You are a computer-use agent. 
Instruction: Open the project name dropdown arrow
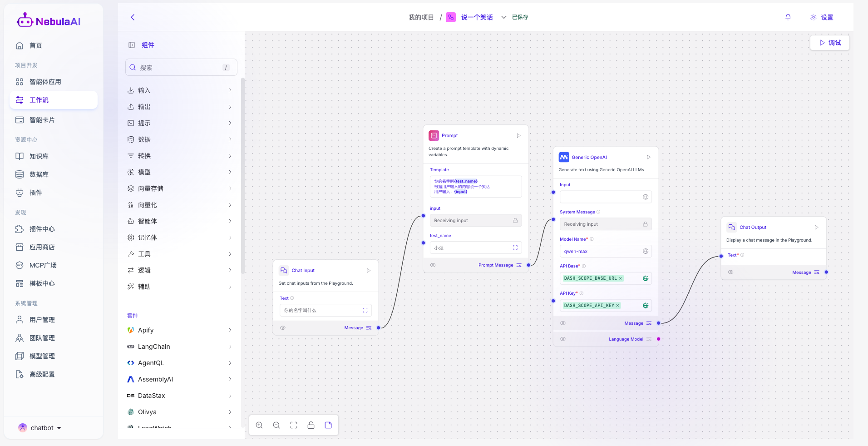point(503,17)
